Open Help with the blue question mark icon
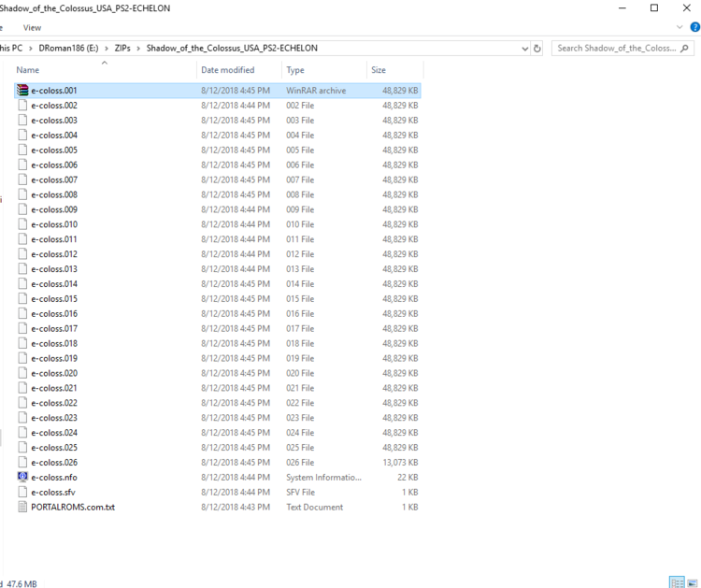701x588 pixels. coord(695,27)
